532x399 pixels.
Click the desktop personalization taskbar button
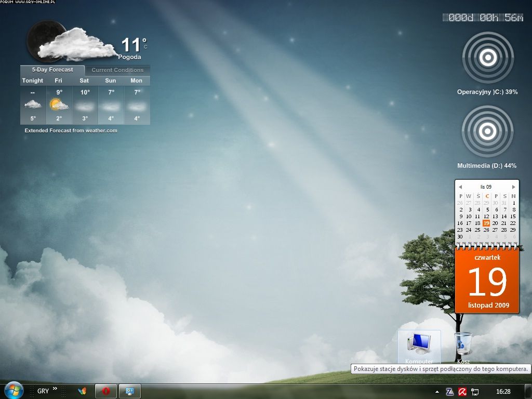click(130, 391)
